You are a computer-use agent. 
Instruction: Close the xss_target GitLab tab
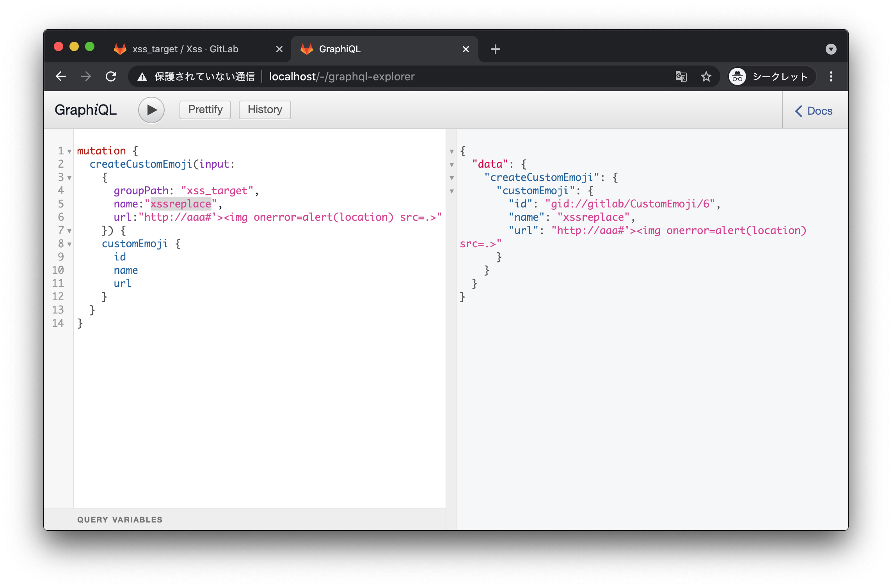click(279, 49)
